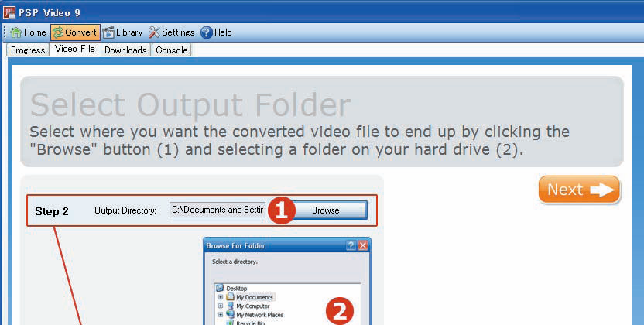The height and width of the screenshot is (325, 644).
Task: Click the "Select a directory." text
Action: (x=235, y=262)
